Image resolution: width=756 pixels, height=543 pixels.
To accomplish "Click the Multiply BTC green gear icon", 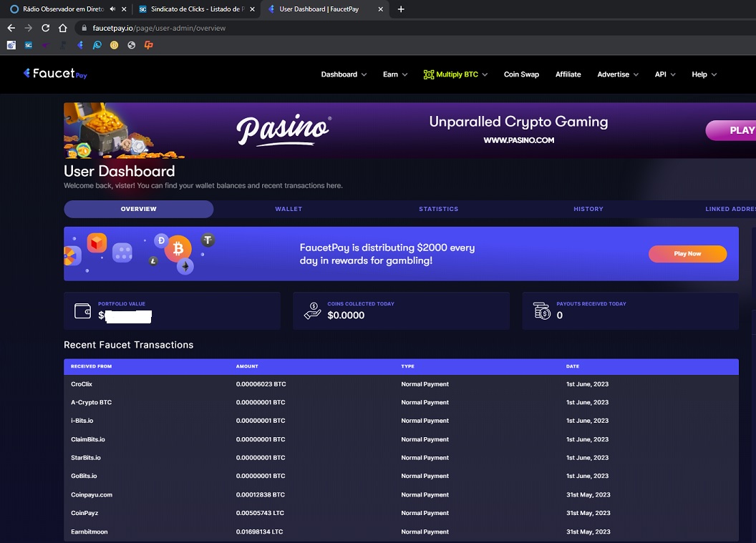I will [x=429, y=74].
